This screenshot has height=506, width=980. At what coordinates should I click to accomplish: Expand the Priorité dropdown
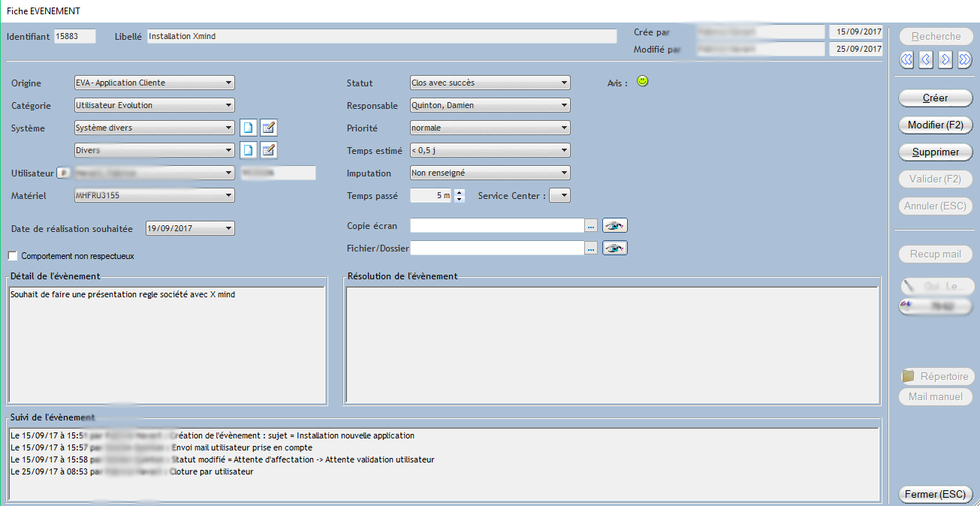[564, 128]
